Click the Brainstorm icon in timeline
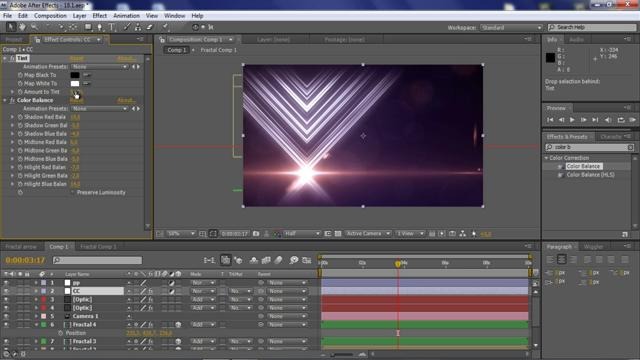Viewport: 640px width, 360px height. [x=293, y=260]
